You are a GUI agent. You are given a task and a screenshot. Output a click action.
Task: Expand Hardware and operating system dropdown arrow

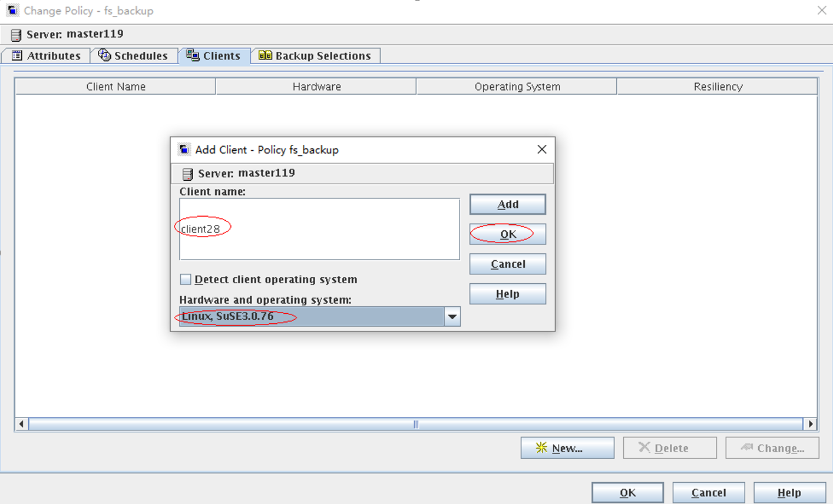tap(452, 317)
